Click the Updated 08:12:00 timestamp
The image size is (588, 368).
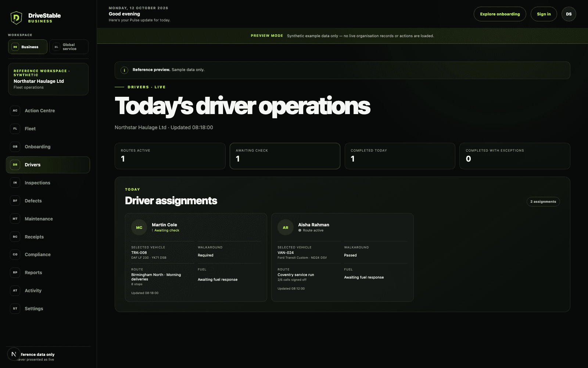(x=291, y=289)
